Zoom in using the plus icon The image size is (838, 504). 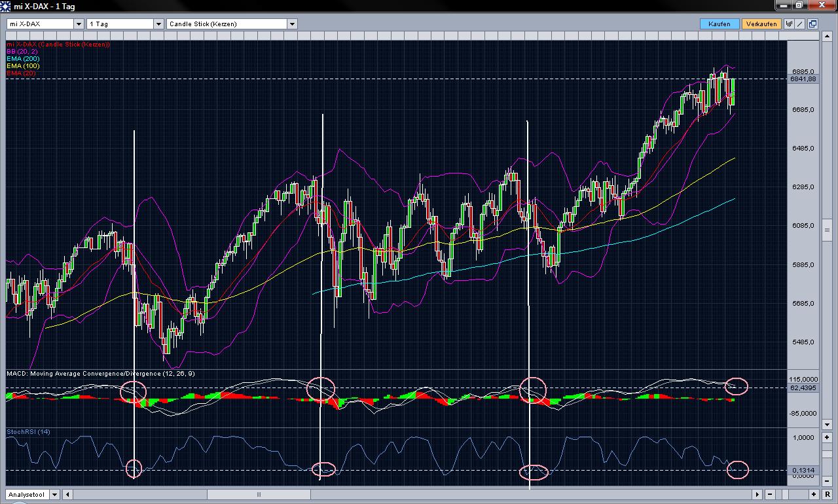pyautogui.click(x=814, y=494)
